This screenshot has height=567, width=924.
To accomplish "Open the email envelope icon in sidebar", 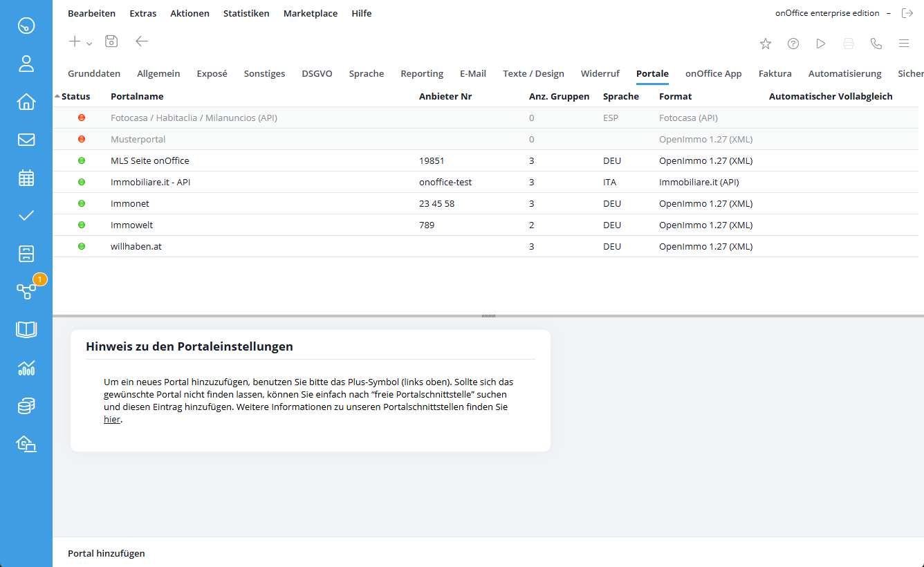I will 26,140.
